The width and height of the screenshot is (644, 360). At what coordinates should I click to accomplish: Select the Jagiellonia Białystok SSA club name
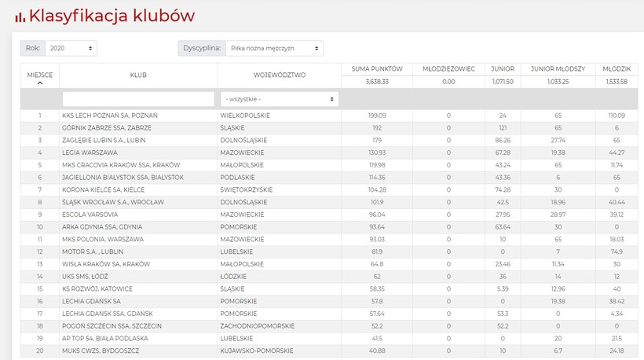pyautogui.click(x=123, y=177)
